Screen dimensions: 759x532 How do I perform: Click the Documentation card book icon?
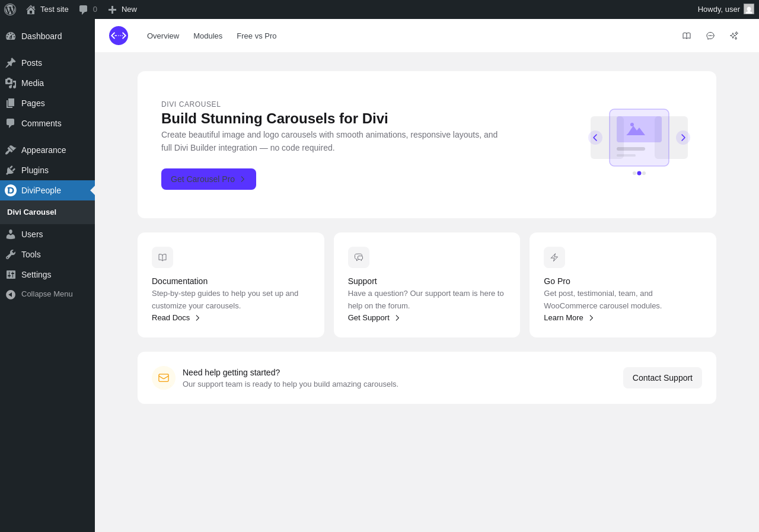(162, 257)
